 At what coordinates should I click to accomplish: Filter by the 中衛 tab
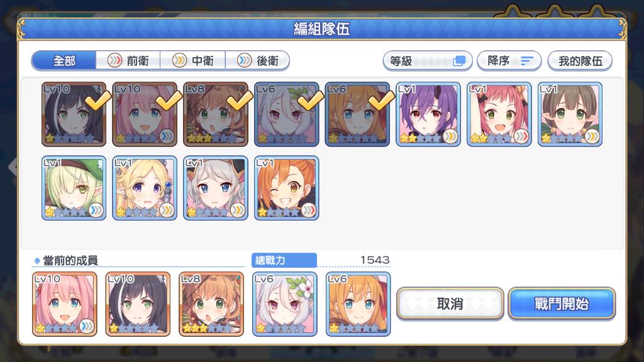(192, 61)
